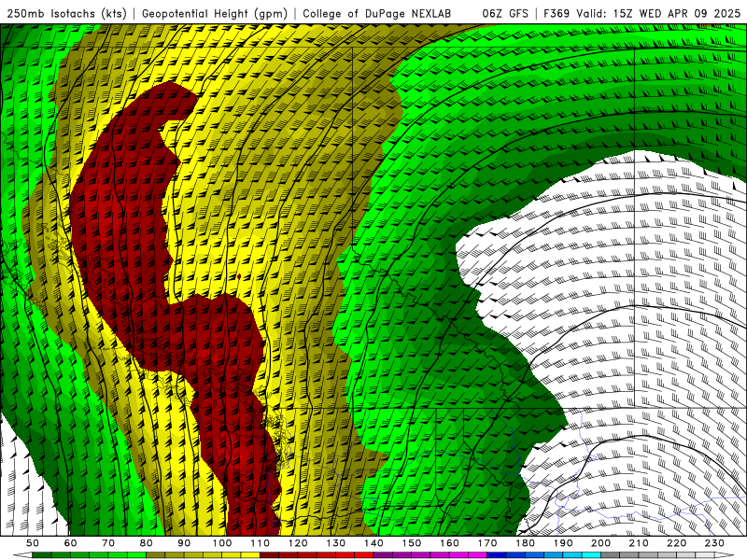Click the 60 label on the color scale
Image resolution: width=747 pixels, height=560 pixels.
click(71, 543)
